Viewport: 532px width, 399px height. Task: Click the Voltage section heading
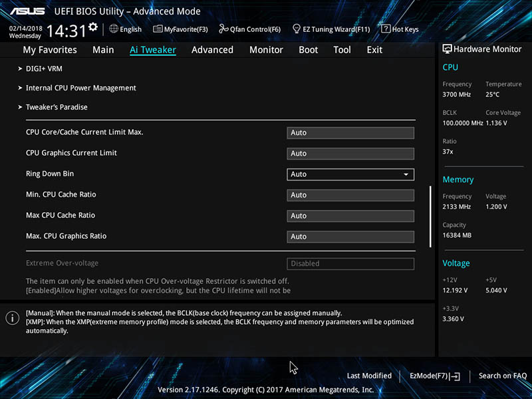pos(456,263)
